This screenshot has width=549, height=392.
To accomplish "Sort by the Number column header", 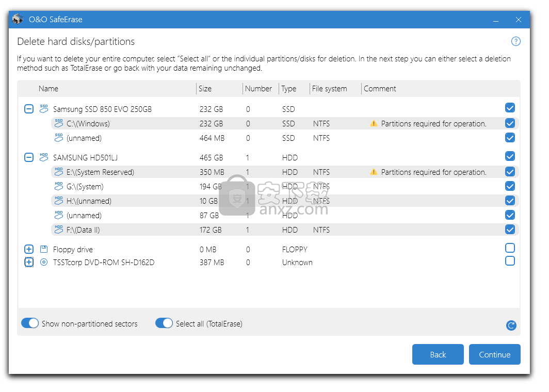I will [x=259, y=89].
